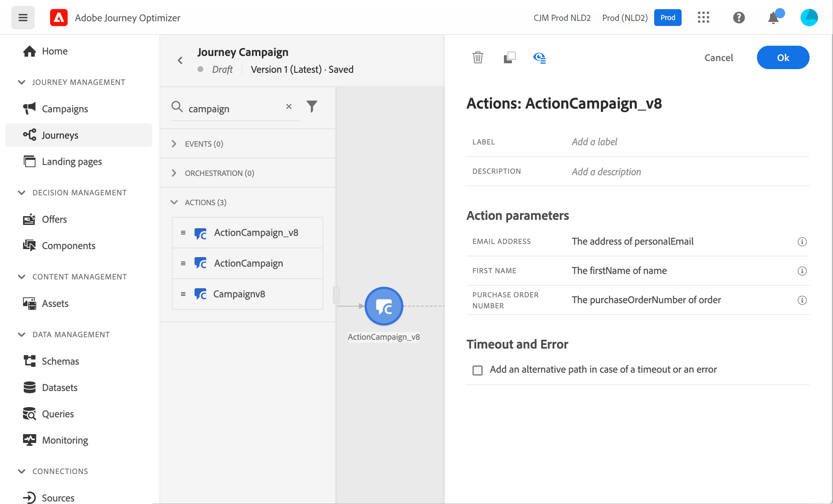Click the Ok button
833x504 pixels.
[783, 57]
